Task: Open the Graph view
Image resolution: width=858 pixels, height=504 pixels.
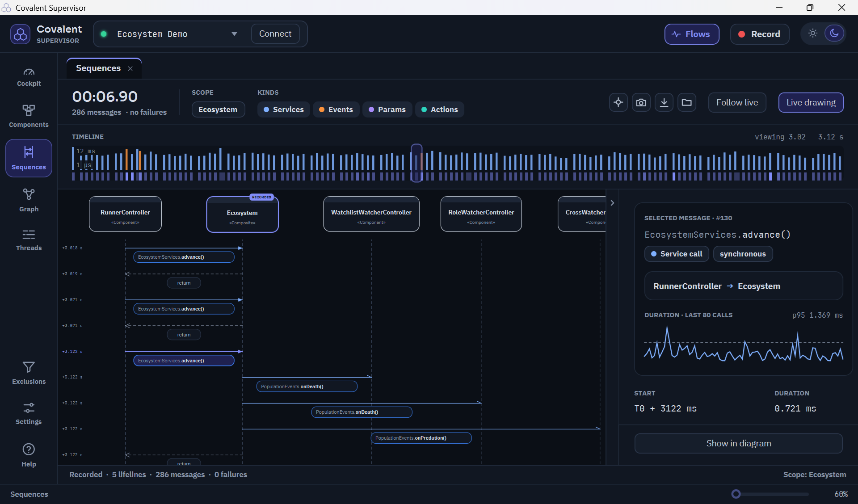Action: pos(29,200)
